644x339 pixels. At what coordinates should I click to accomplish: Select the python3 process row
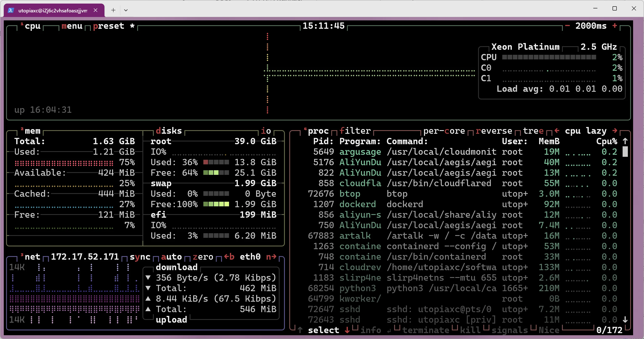pos(463,288)
